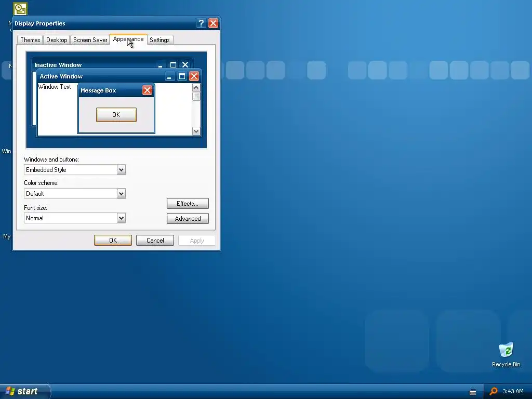Image resolution: width=532 pixels, height=399 pixels.
Task: Click the preview scrollbar down arrow
Action: tap(196, 131)
